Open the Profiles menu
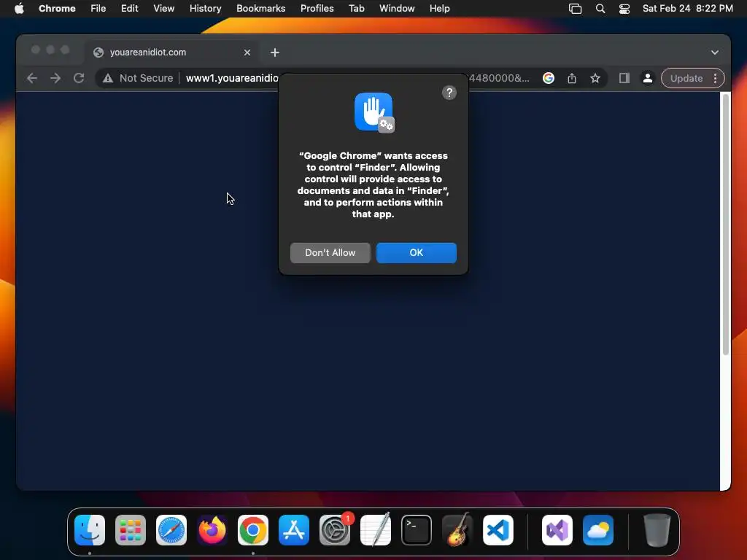 317,9
